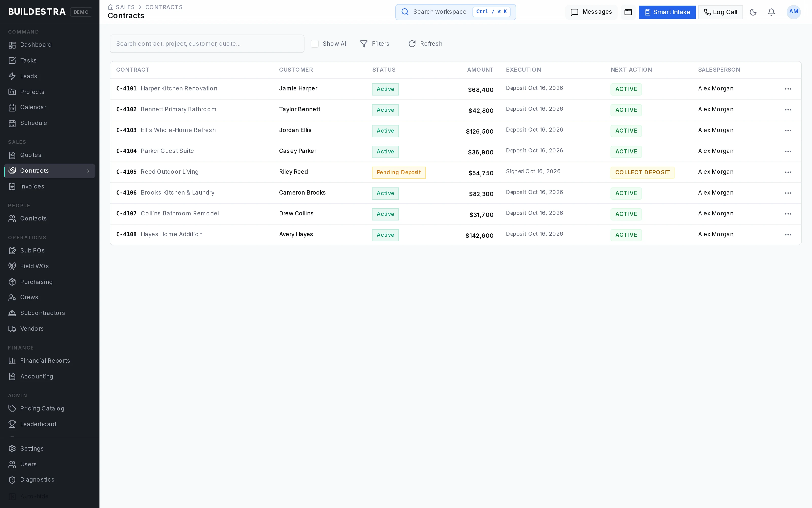812x508 pixels.
Task: Click the Smart Intake button
Action: 667,12
